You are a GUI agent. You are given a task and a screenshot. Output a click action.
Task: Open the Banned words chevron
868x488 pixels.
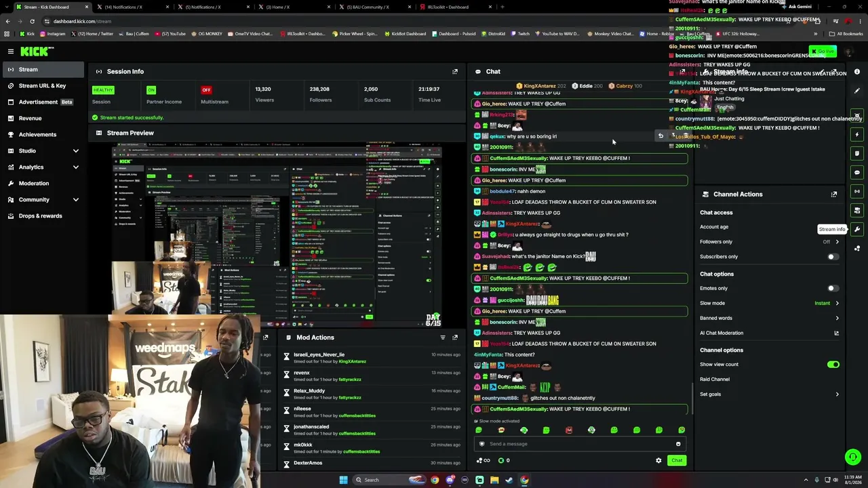837,318
